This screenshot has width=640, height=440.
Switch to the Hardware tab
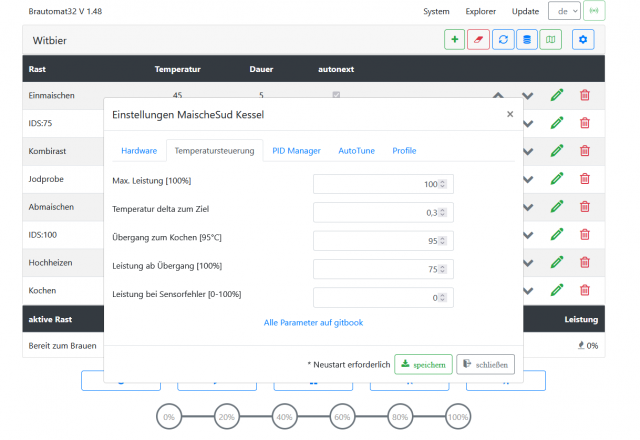[139, 151]
